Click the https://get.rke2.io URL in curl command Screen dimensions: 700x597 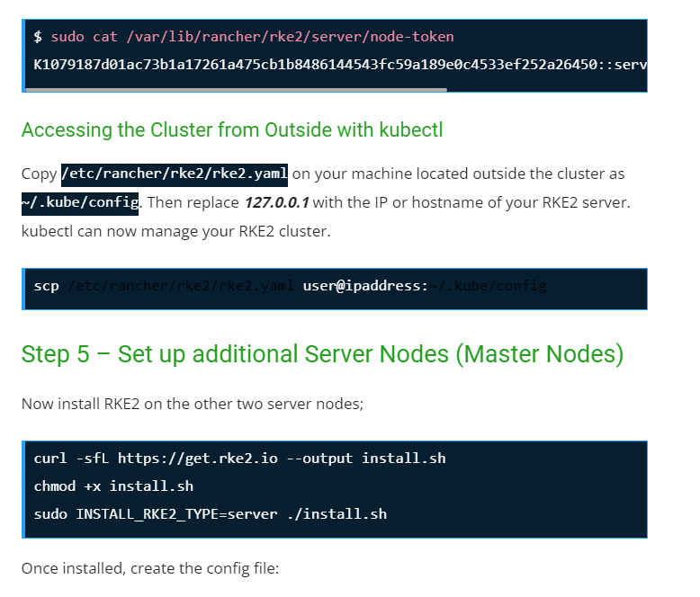coord(198,459)
